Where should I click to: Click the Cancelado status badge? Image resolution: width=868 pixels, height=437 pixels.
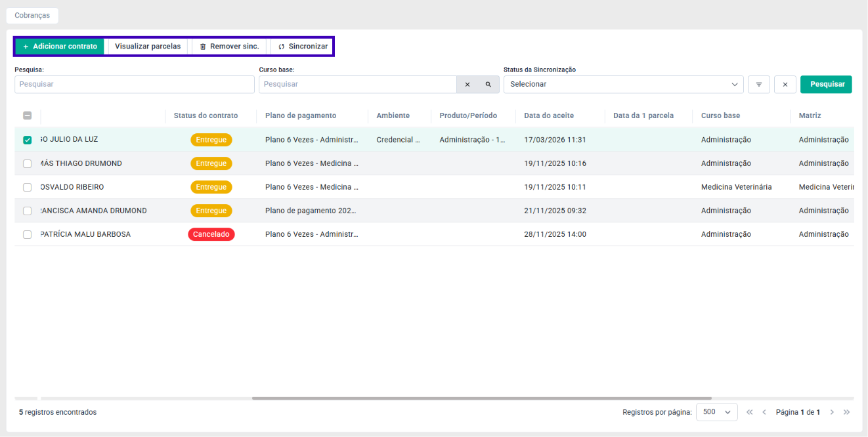pos(211,234)
